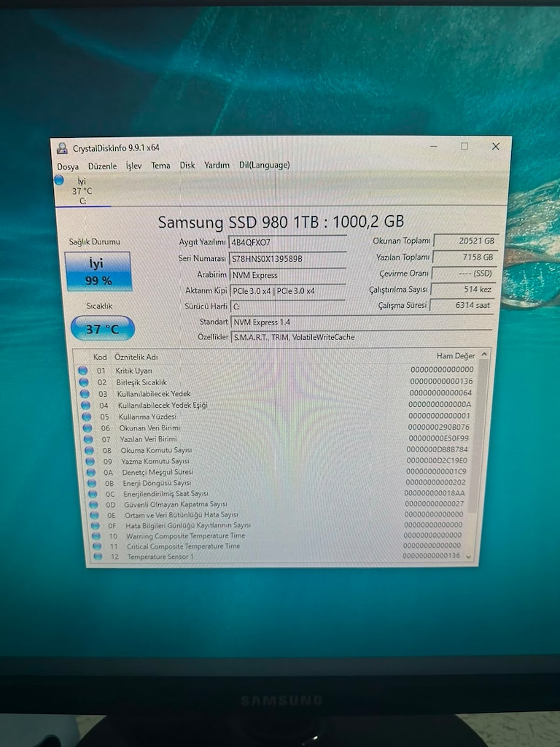Click the scroll down arrow of attribute list
Viewport: 560px width, 747px height.
pos(469,556)
